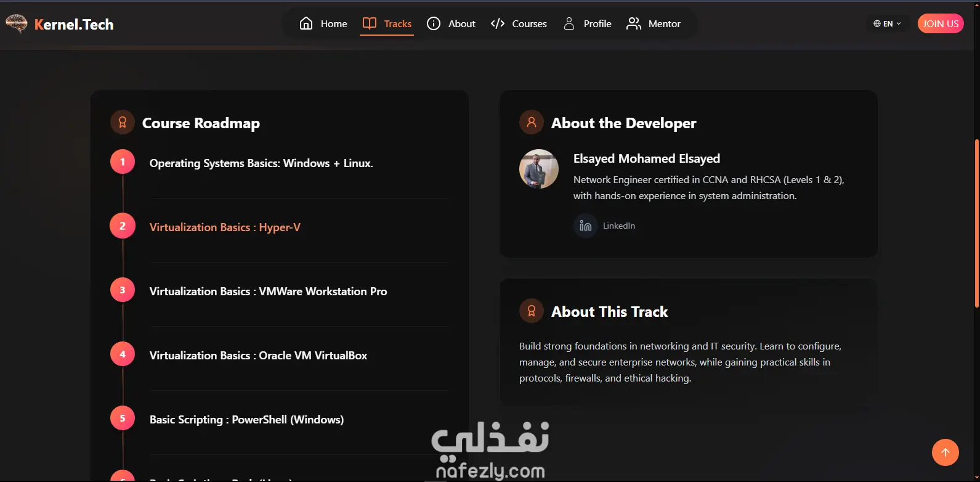The width and height of the screenshot is (980, 482).
Task: Open Operating Systems Basics: Windows + Linux
Action: (261, 163)
